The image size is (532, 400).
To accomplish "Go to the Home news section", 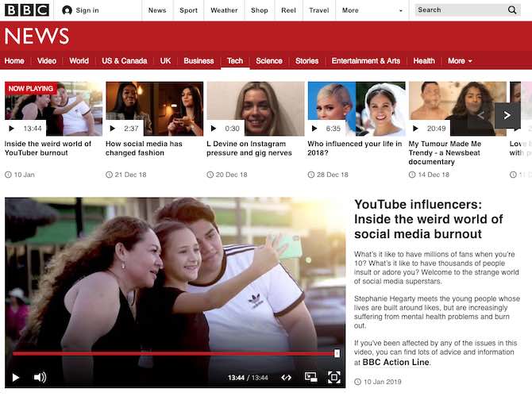I will click(14, 61).
